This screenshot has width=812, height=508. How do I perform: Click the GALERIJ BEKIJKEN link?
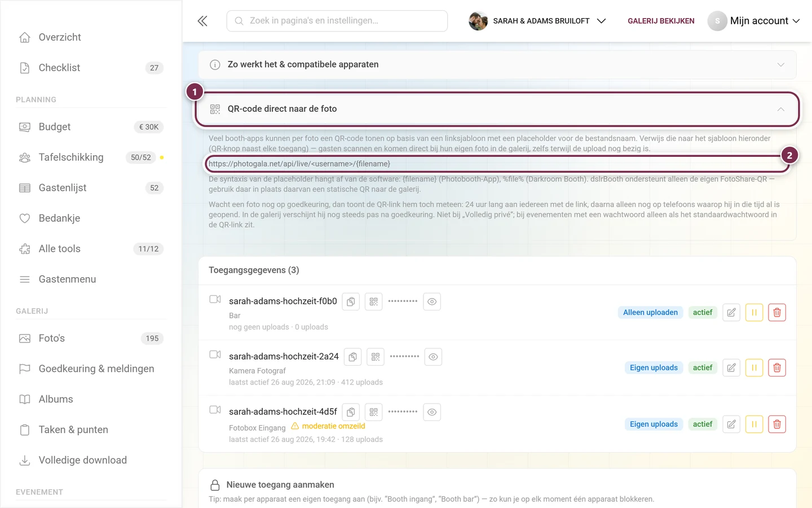click(x=661, y=21)
